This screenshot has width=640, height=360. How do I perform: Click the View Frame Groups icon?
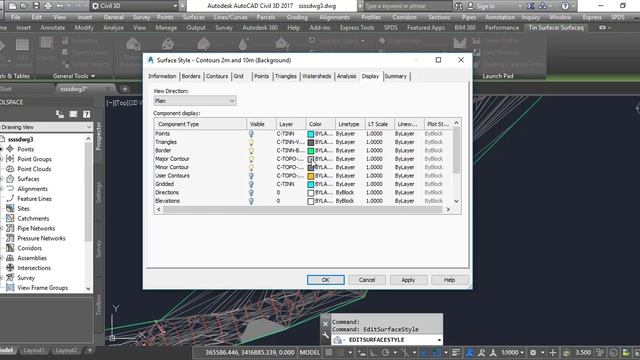coord(10,287)
